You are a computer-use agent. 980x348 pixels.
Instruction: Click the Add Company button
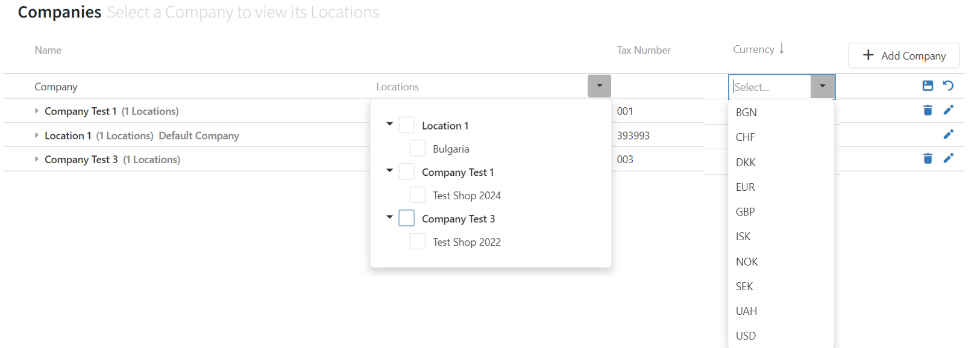point(903,55)
